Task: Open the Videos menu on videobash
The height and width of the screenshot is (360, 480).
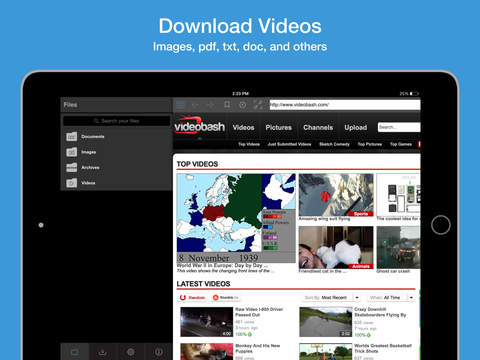Action: pos(243,128)
